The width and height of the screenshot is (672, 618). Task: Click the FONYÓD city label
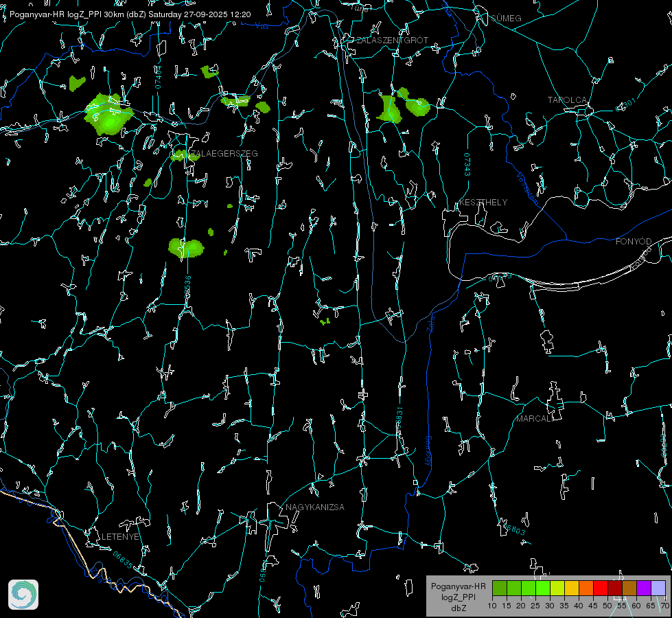[634, 242]
